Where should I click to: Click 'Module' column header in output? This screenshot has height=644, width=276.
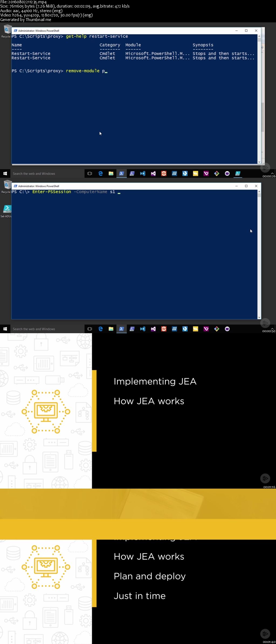tap(133, 45)
